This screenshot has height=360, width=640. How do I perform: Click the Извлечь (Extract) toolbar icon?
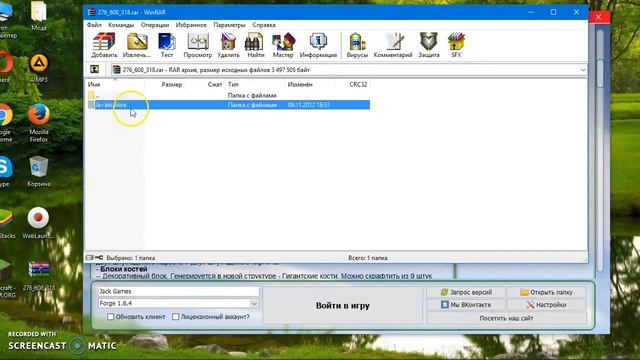point(137,45)
